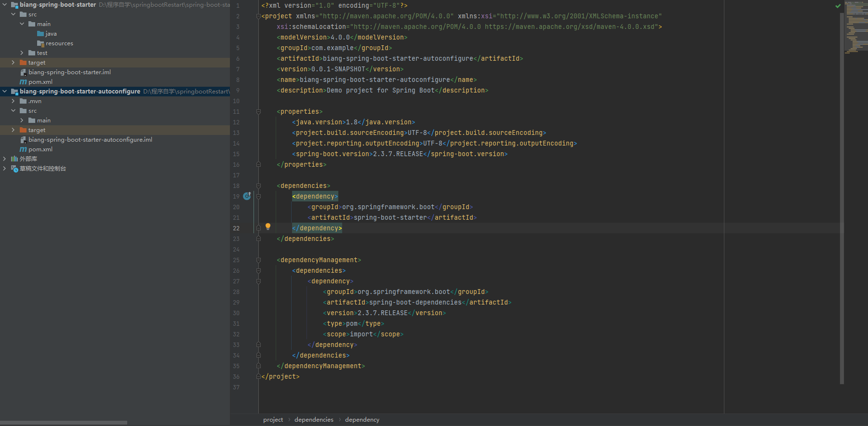Image resolution: width=868 pixels, height=426 pixels.
Task: Select pom.xml under the autoconfigure module
Action: tap(40, 149)
